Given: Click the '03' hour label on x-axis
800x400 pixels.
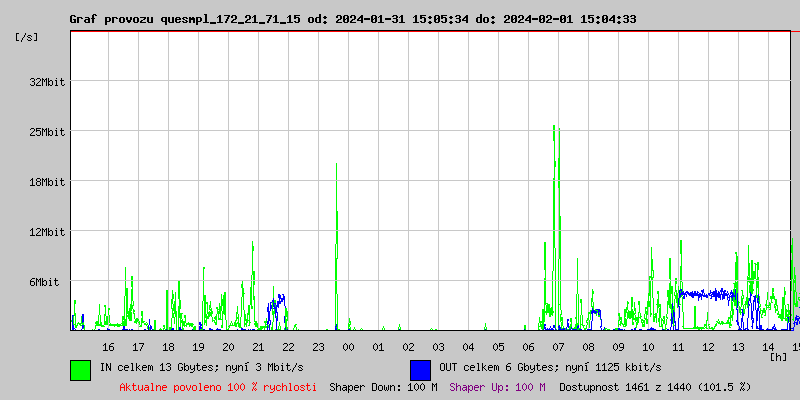Looking at the screenshot, I should (x=438, y=347).
